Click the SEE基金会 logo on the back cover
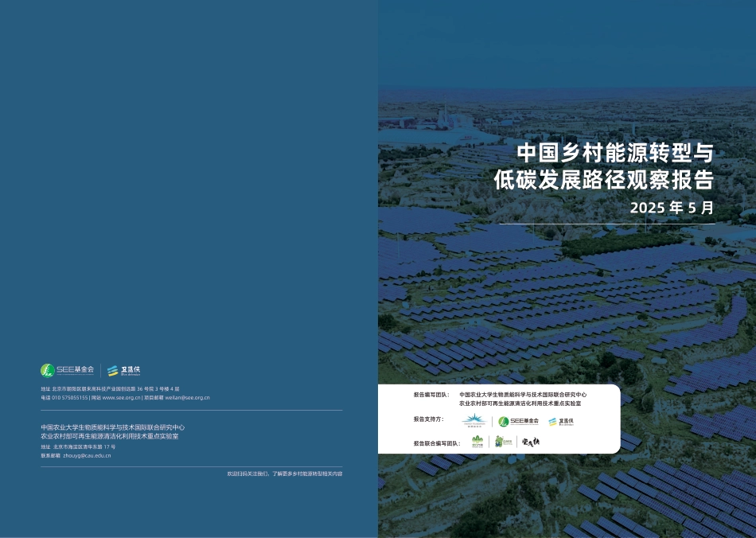The image size is (756, 538). pos(67,370)
